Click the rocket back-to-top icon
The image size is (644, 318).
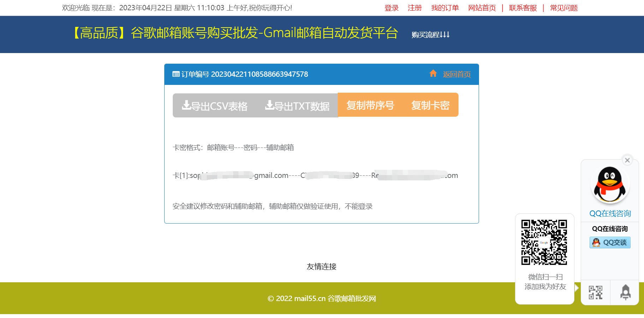tap(625, 293)
